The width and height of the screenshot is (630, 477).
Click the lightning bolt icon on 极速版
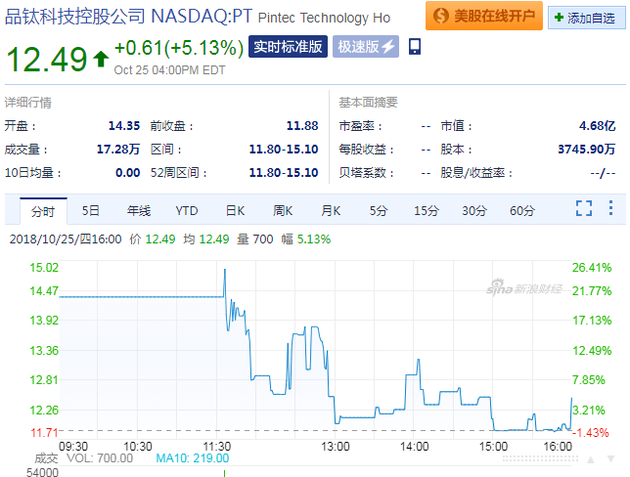388,47
